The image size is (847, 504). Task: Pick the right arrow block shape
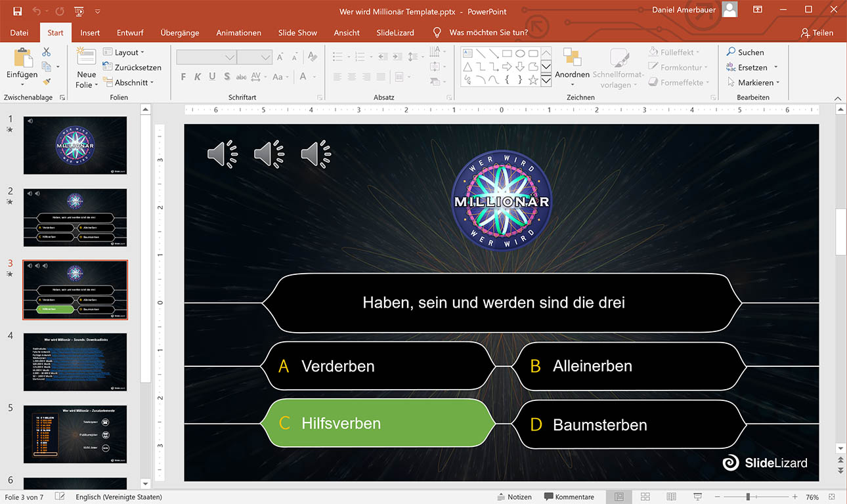pos(507,67)
